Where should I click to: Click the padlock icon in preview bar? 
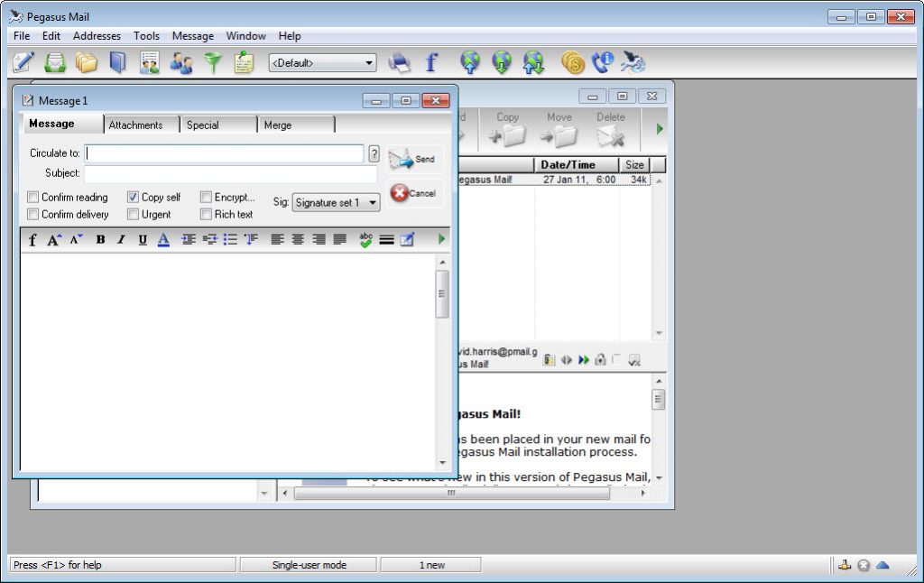(600, 359)
